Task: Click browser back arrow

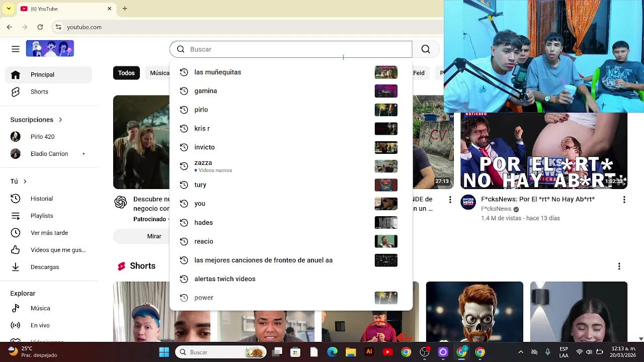Action: tap(10, 27)
